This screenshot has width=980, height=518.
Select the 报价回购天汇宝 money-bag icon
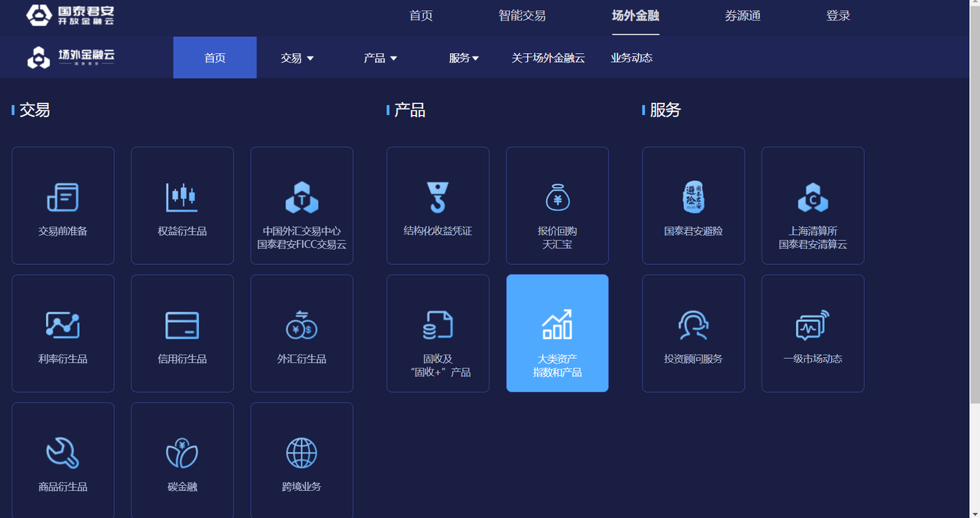coord(557,197)
